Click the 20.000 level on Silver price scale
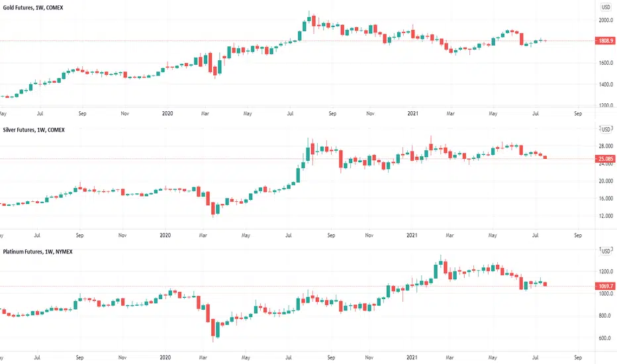Screen dimensions: 617x364 [606, 181]
